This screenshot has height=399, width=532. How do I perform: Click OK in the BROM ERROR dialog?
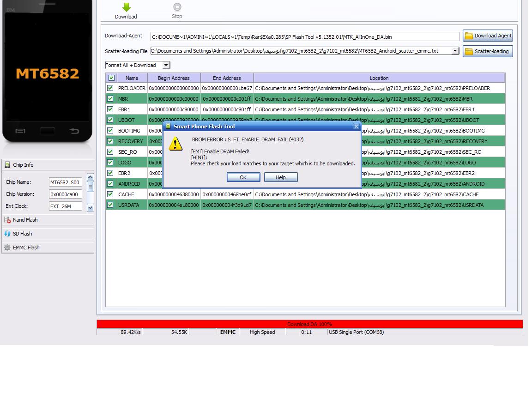click(x=243, y=177)
